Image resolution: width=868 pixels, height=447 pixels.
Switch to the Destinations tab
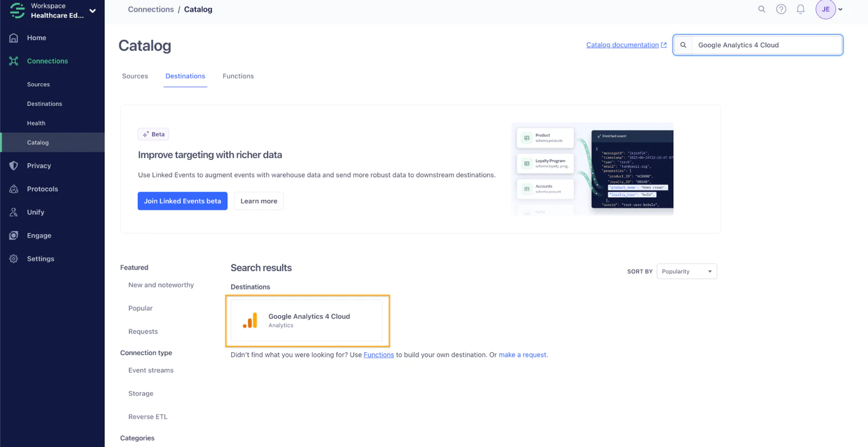click(185, 76)
